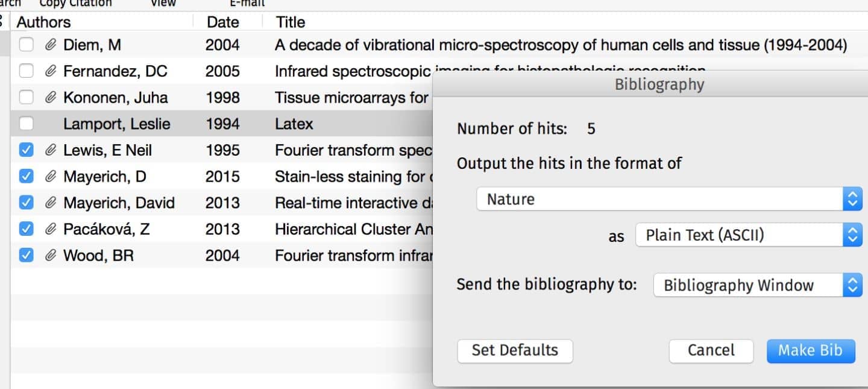Sort references by Date column header
Viewport: 868px width, 389px height.
pos(223,22)
